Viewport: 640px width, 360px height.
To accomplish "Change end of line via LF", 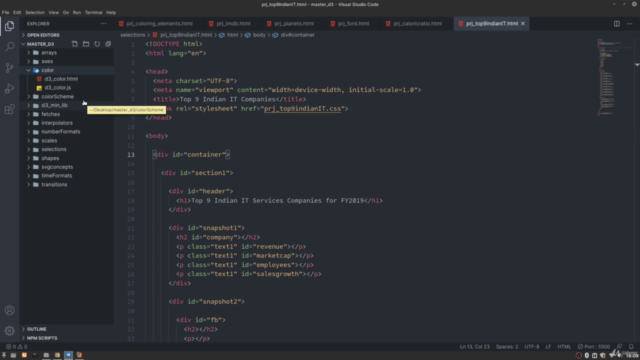I will [548, 347].
